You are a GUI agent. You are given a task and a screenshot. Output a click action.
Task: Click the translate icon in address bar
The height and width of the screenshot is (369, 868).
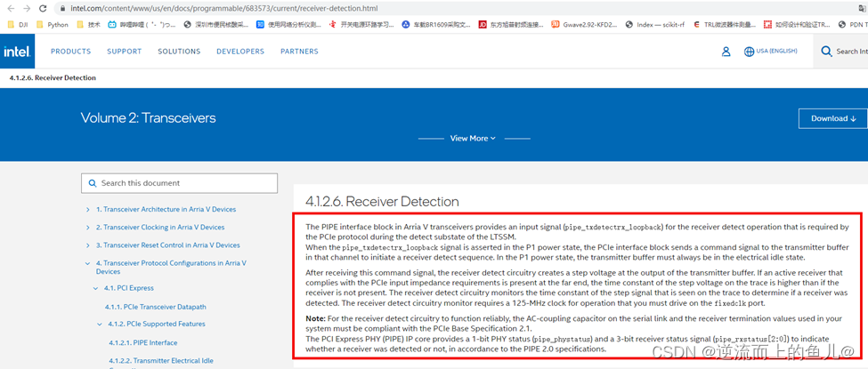[862, 9]
